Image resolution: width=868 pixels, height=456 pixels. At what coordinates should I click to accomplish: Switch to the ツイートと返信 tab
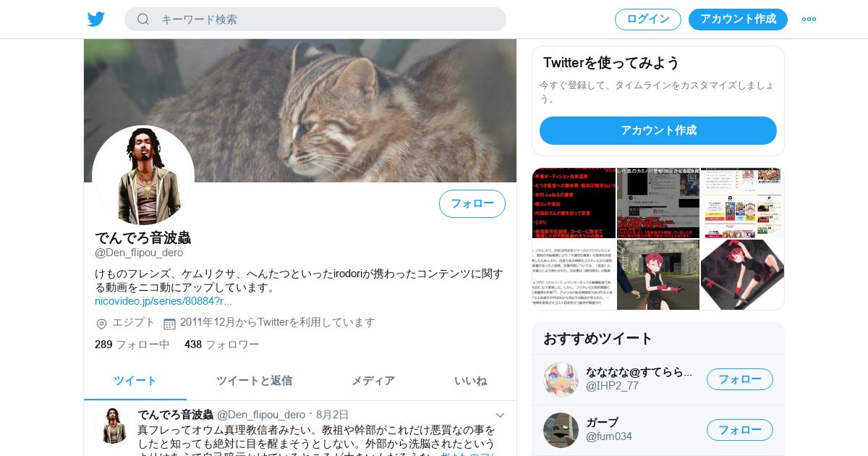click(x=254, y=381)
